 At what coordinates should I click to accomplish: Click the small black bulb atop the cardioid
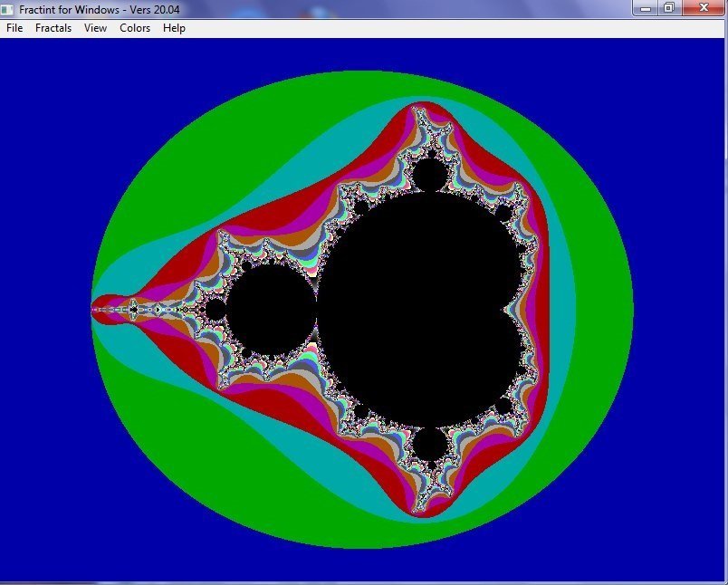pos(429,174)
